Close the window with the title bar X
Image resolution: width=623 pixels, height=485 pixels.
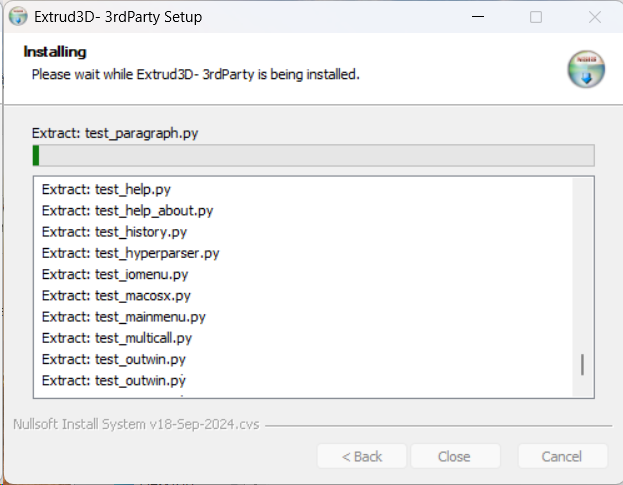pos(594,17)
